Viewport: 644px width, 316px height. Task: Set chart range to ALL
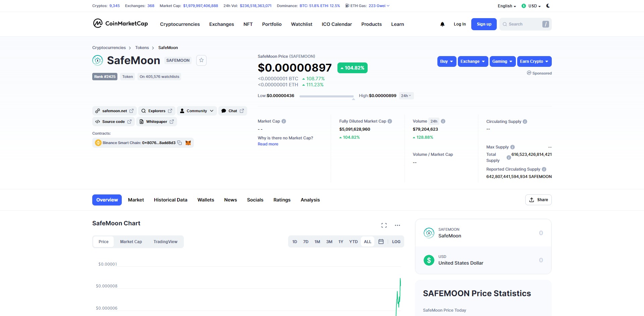click(x=368, y=242)
